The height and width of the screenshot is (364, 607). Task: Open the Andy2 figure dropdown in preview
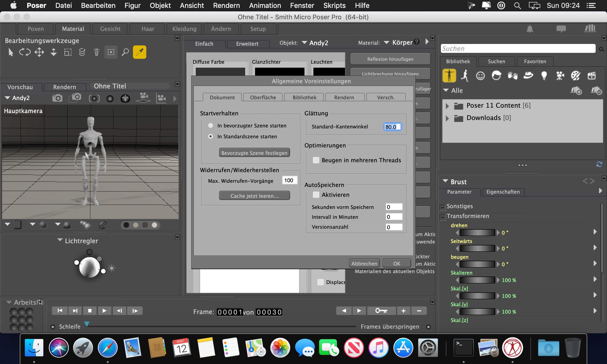pos(7,98)
